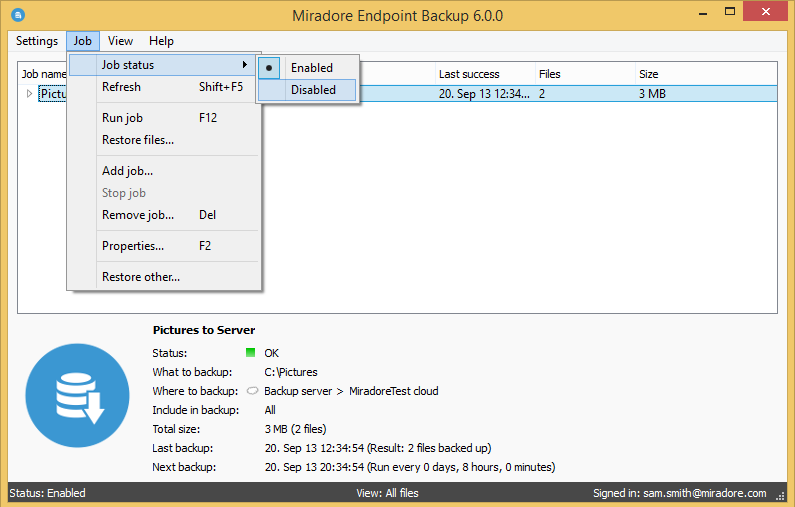Click the Job menu in menu bar
Viewport: 795px width, 507px height.
[x=83, y=41]
